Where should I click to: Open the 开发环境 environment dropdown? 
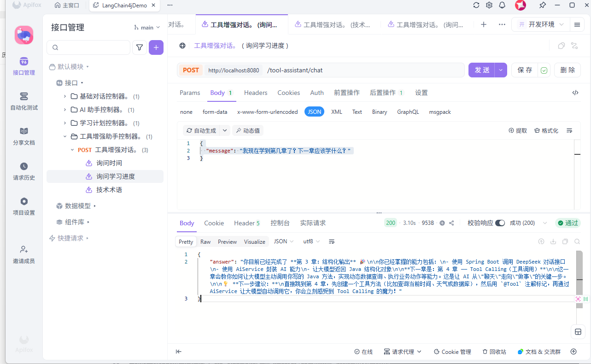(x=540, y=24)
